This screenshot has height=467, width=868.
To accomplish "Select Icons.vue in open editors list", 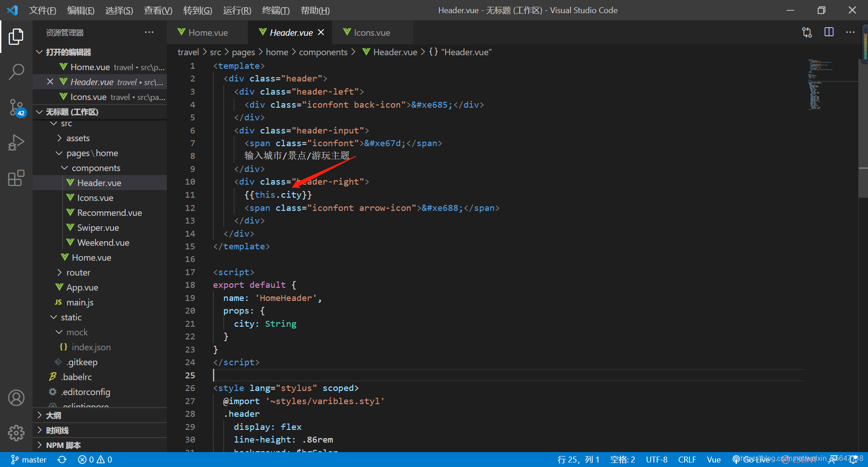I will (x=99, y=97).
